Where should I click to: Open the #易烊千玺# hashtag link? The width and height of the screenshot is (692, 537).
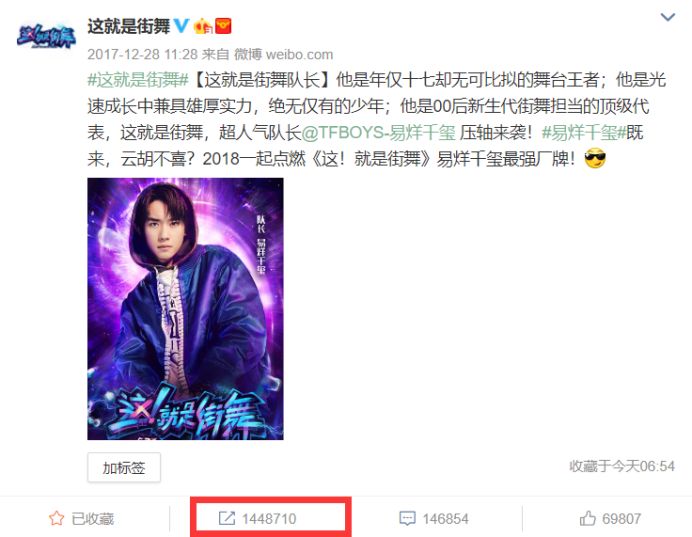pos(584,132)
